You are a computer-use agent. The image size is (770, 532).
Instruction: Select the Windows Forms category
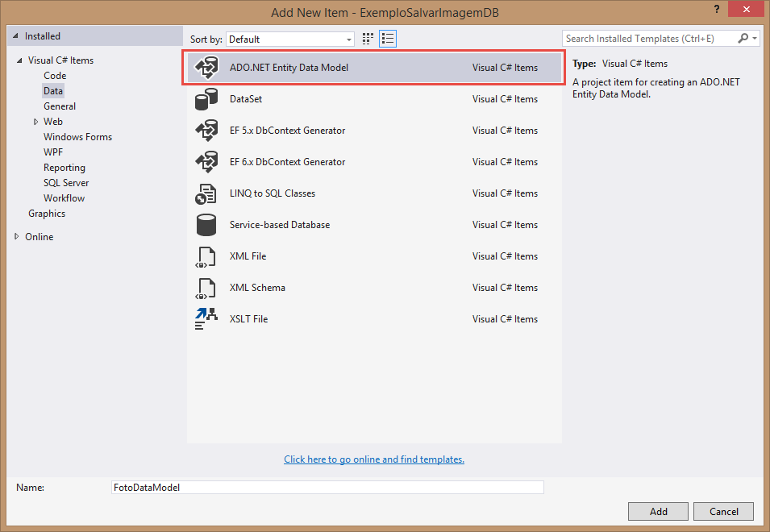(77, 137)
